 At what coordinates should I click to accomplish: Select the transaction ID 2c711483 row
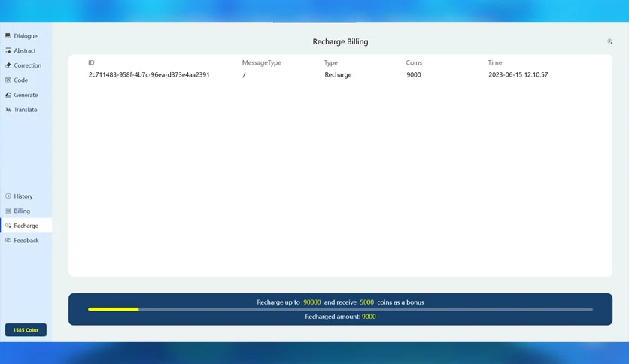[x=340, y=74]
